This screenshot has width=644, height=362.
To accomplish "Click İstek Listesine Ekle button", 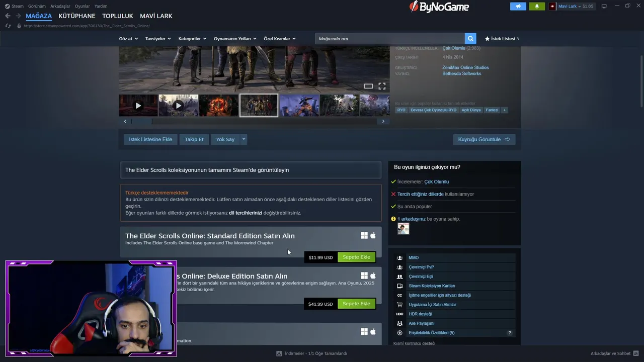I will click(x=150, y=139).
